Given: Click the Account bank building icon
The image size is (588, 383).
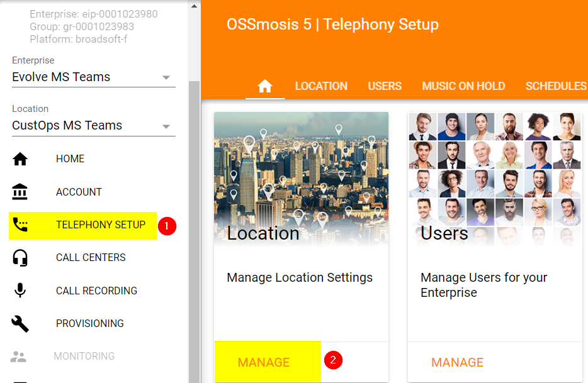Looking at the screenshot, I should pos(20,192).
